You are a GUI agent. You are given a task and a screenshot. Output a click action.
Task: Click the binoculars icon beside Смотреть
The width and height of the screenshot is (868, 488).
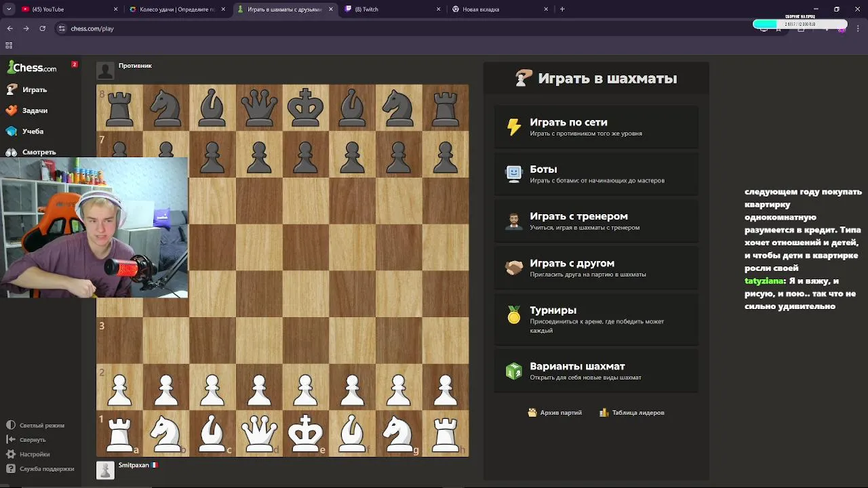coord(12,152)
